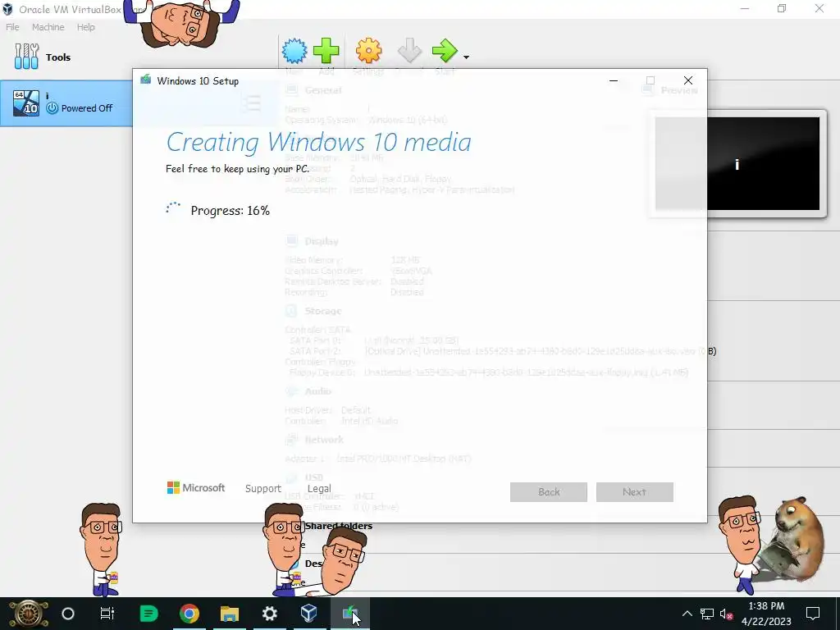Viewport: 840px width, 630px height.
Task: Open the Action Center notifications icon
Action: (x=813, y=614)
